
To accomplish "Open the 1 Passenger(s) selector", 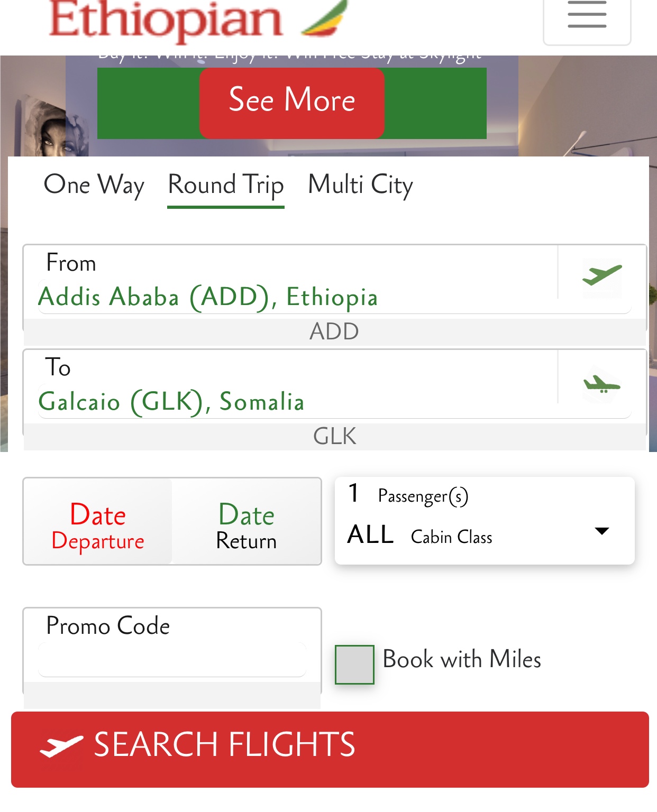I will pos(408,495).
